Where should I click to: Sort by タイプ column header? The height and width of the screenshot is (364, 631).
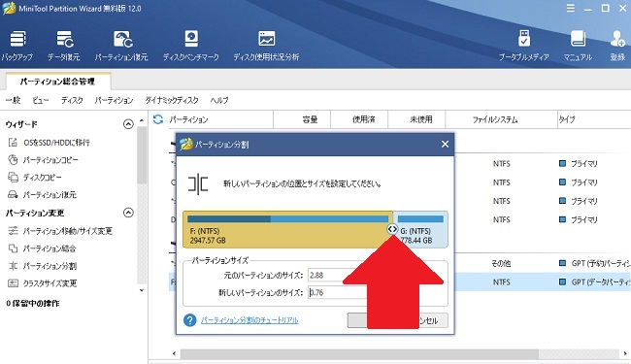tap(567, 119)
